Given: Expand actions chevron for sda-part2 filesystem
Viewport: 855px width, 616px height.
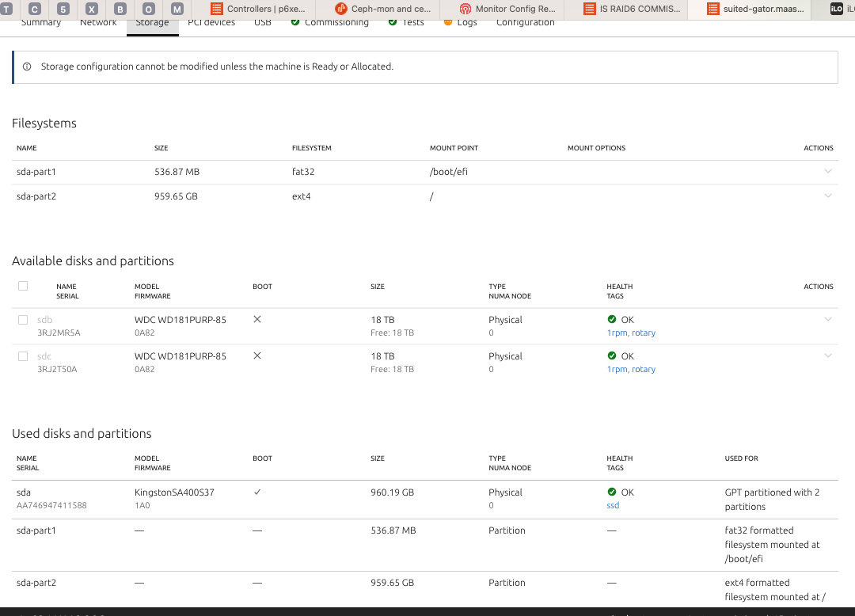Looking at the screenshot, I should click(x=828, y=196).
